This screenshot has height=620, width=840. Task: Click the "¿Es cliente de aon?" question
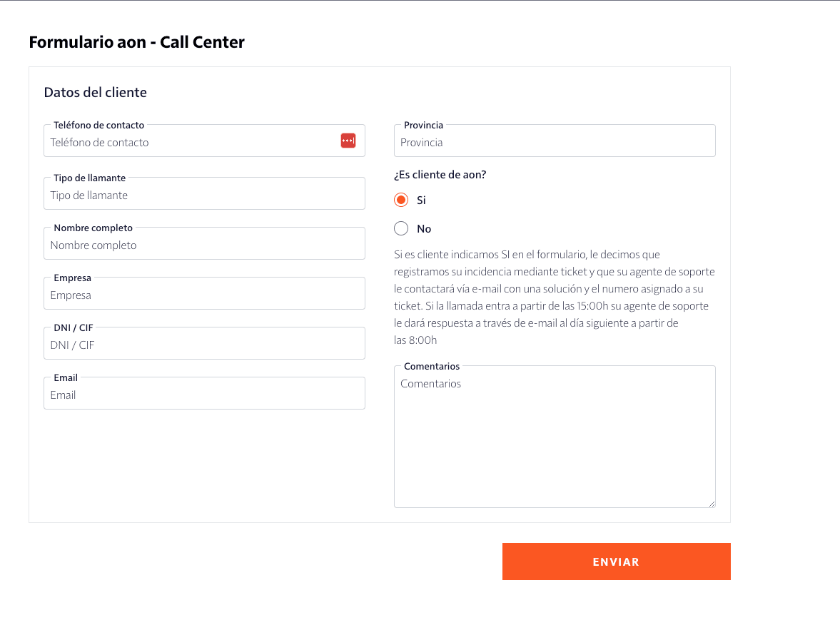(x=440, y=174)
